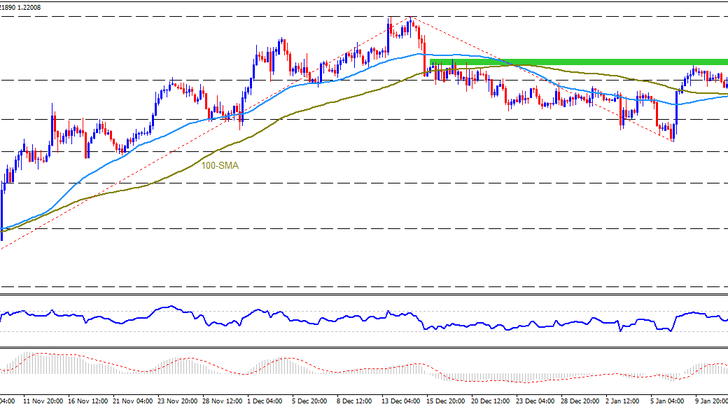Select the green horizontal resistance zone
This screenshot has height=409, width=728.
579,62
